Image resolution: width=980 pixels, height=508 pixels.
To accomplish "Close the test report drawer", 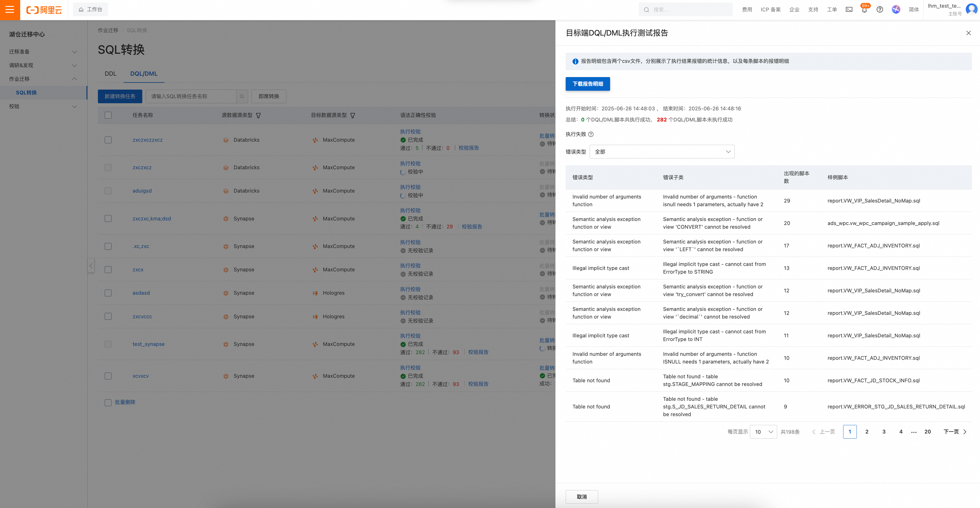I will (969, 33).
